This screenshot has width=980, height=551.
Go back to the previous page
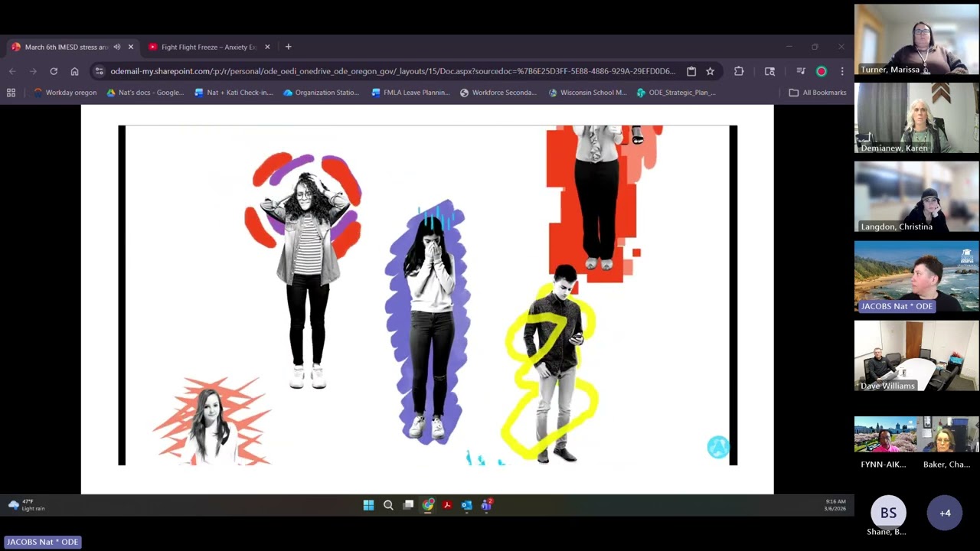pyautogui.click(x=12, y=71)
